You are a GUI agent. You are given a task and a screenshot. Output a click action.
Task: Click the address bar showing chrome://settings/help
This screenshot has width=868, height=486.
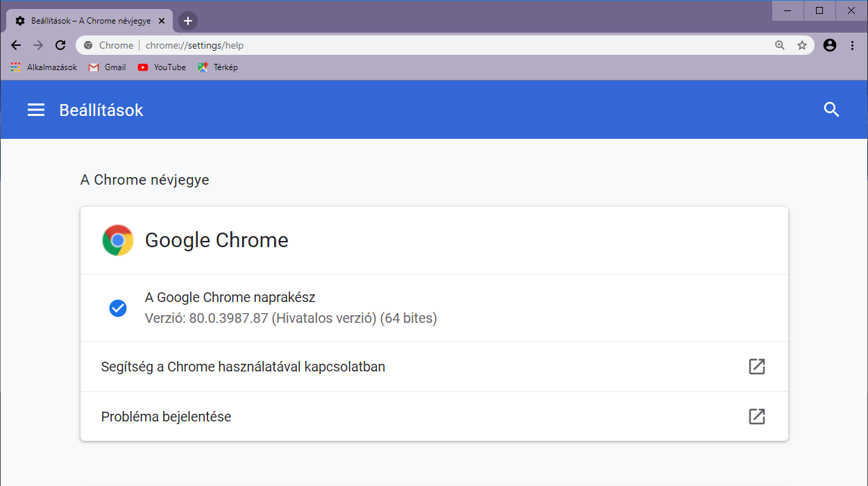pyautogui.click(x=445, y=45)
